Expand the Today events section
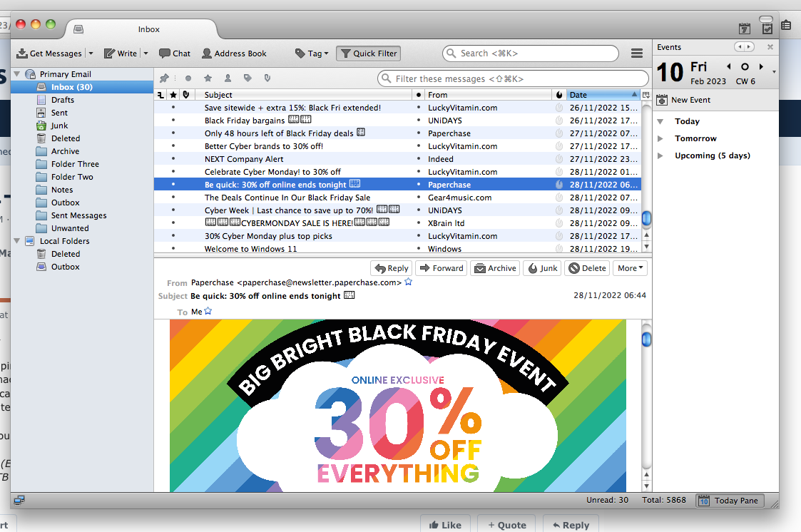 point(660,121)
